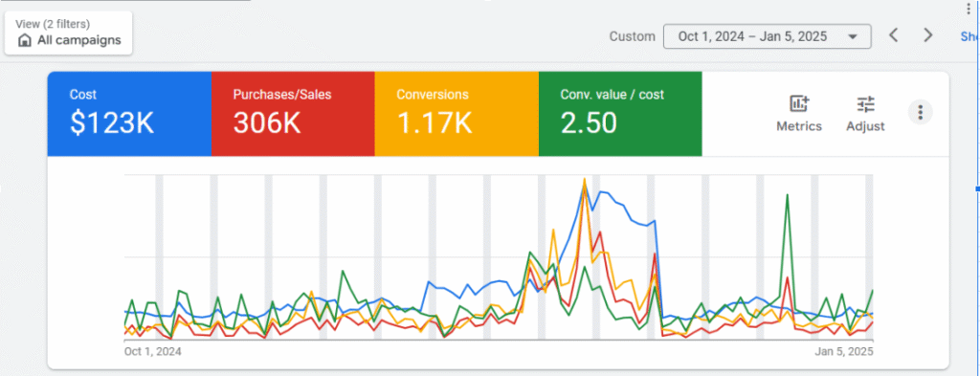Click the $123K cost value
Screen dimensions: 980x376
[112, 123]
